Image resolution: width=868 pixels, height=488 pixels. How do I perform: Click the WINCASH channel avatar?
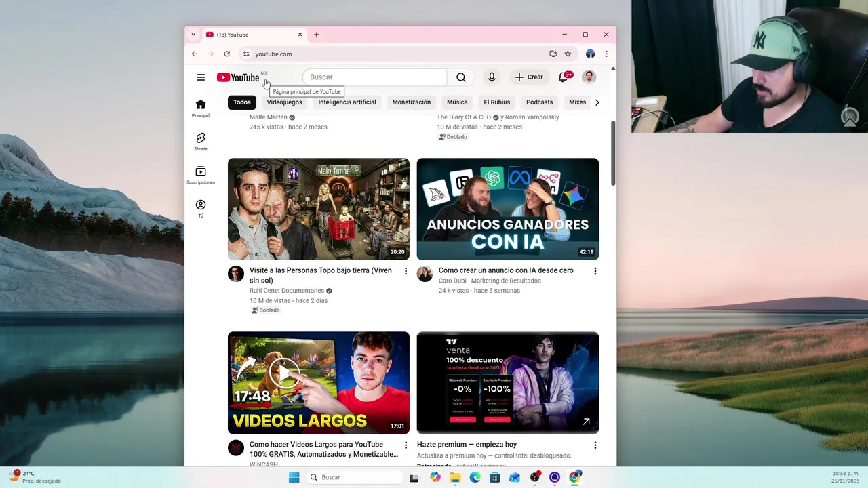pos(236,448)
